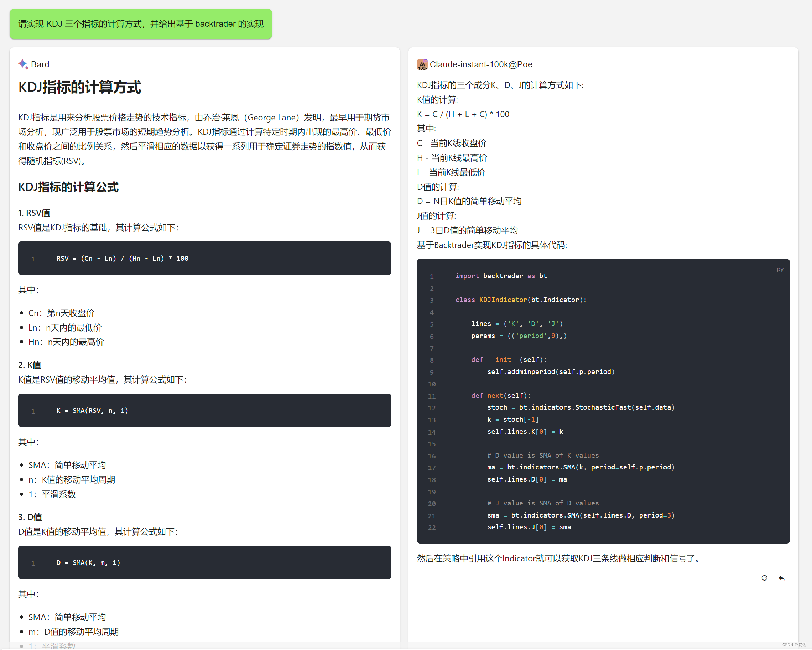
Task: Click the '# D value is SMA of K values' comment
Action: [x=543, y=456]
